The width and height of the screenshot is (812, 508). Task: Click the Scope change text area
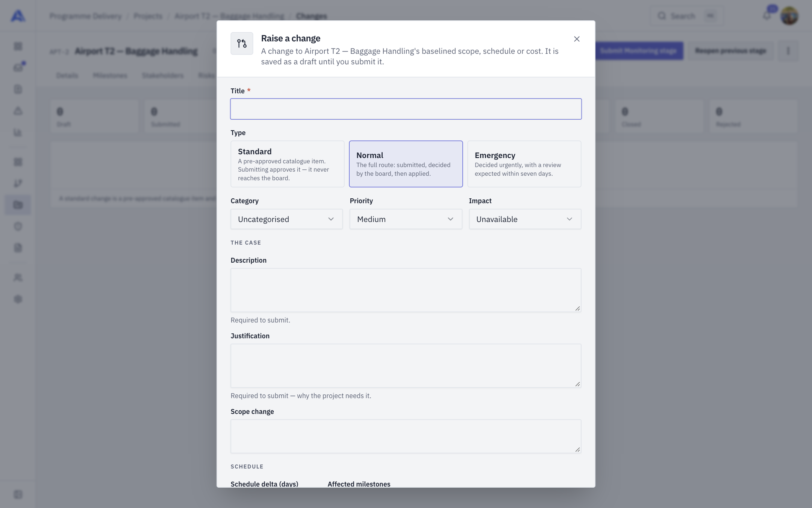click(406, 437)
